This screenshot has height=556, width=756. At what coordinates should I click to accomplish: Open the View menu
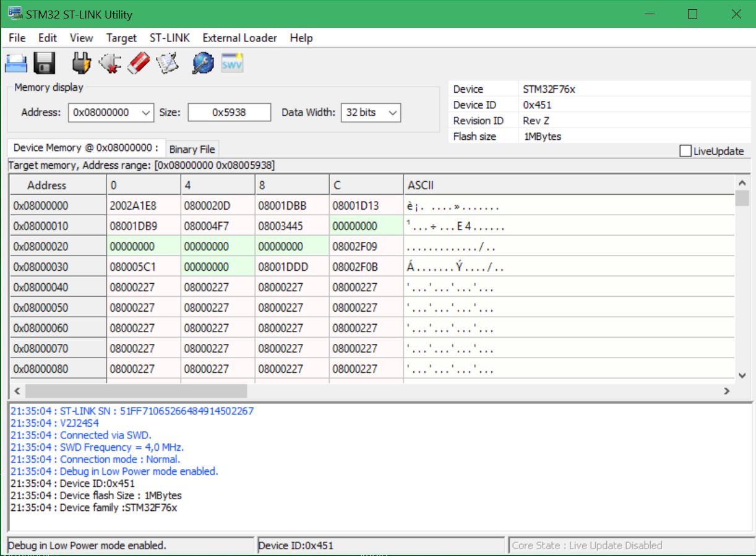click(81, 38)
